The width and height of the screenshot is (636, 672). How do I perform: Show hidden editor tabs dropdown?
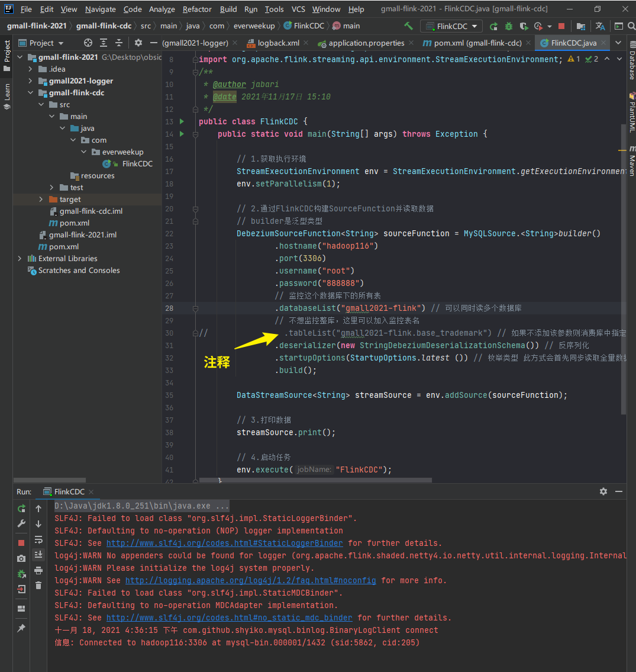618,43
